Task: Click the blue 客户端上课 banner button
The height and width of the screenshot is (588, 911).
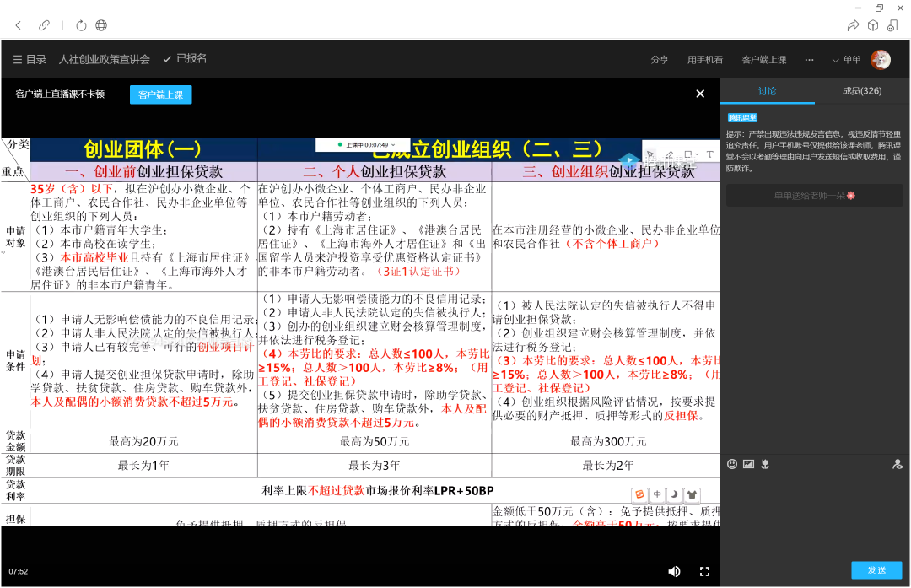Action: (x=161, y=94)
